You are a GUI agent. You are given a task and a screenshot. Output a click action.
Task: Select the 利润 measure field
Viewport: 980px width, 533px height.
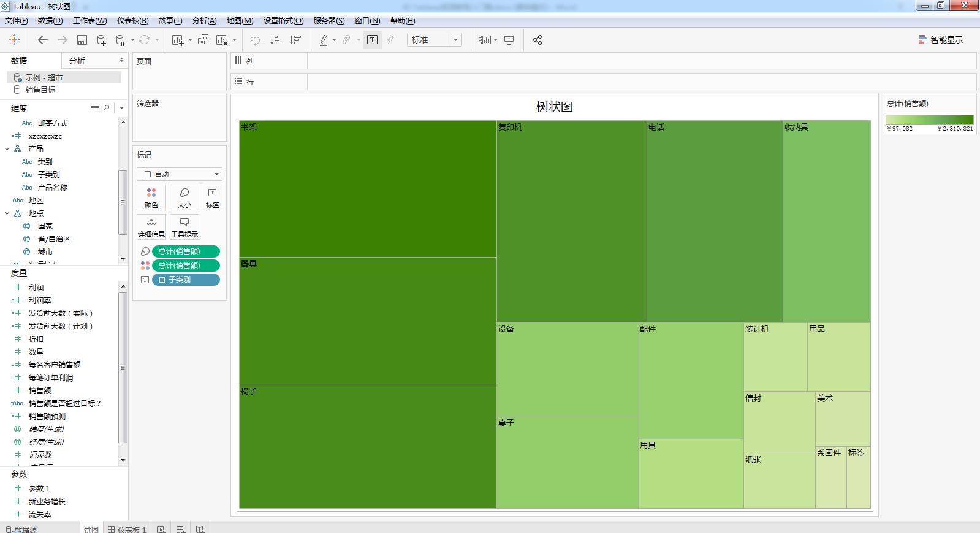(x=36, y=288)
